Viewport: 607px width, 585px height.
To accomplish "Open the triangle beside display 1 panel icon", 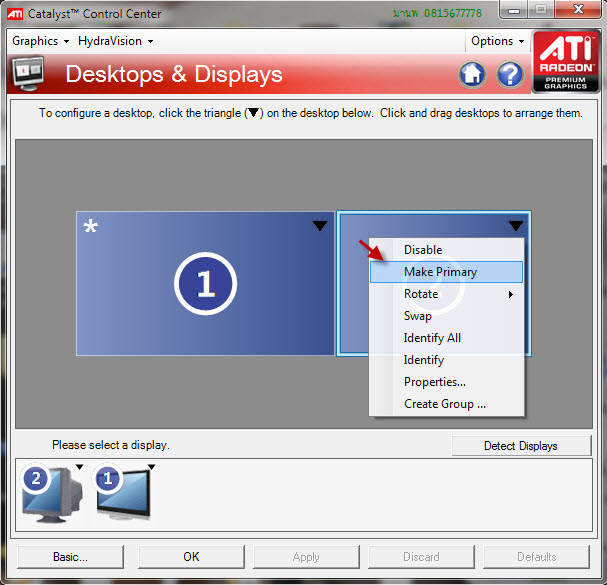I will [x=151, y=467].
